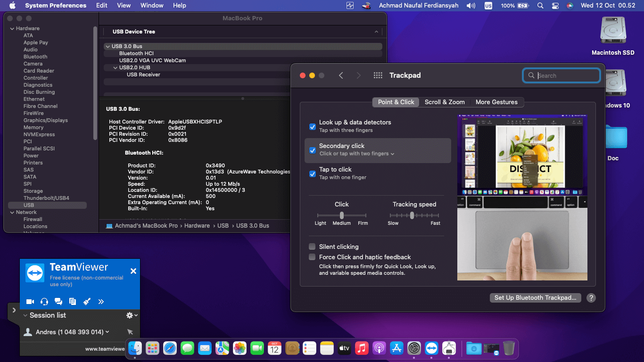Open Notes from the Dock
The height and width of the screenshot is (362, 644).
[327, 348]
